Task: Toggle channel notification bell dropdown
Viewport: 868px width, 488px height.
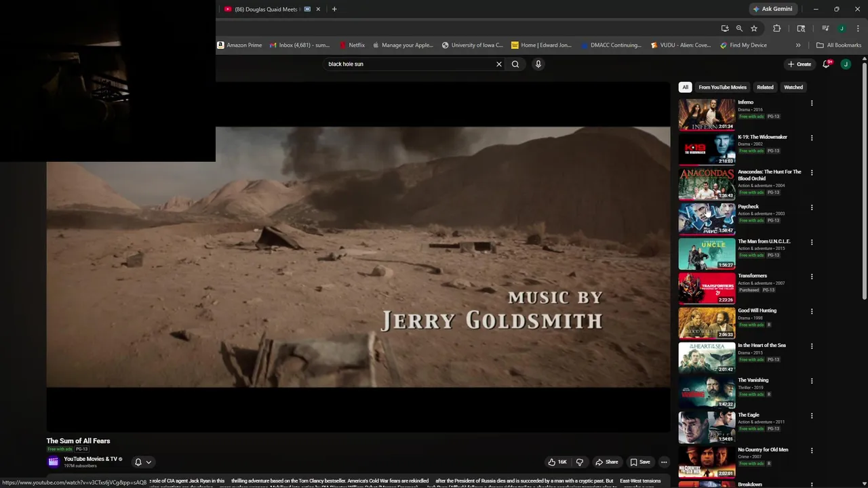Action: (143, 462)
